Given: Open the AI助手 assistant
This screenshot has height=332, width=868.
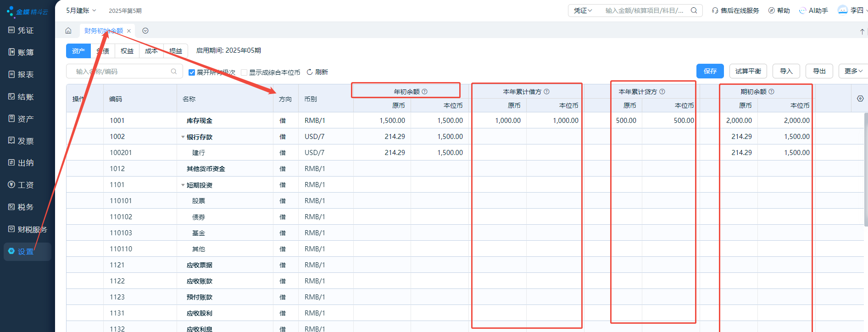Looking at the screenshot, I should tap(813, 11).
